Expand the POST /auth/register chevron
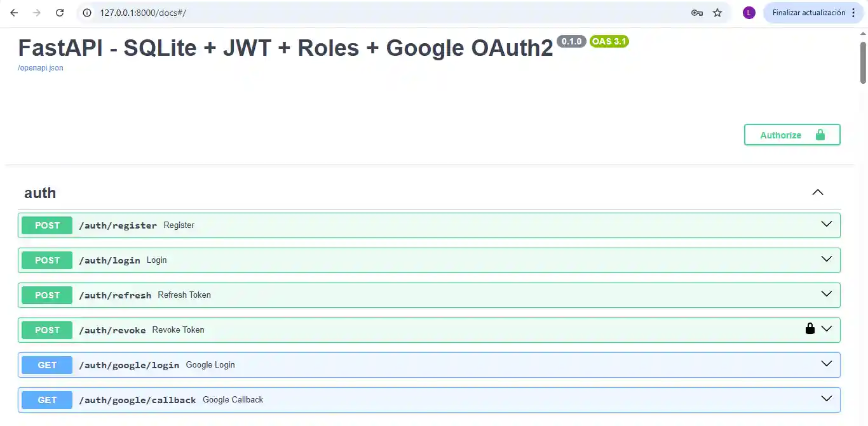The height and width of the screenshot is (426, 868). point(827,224)
